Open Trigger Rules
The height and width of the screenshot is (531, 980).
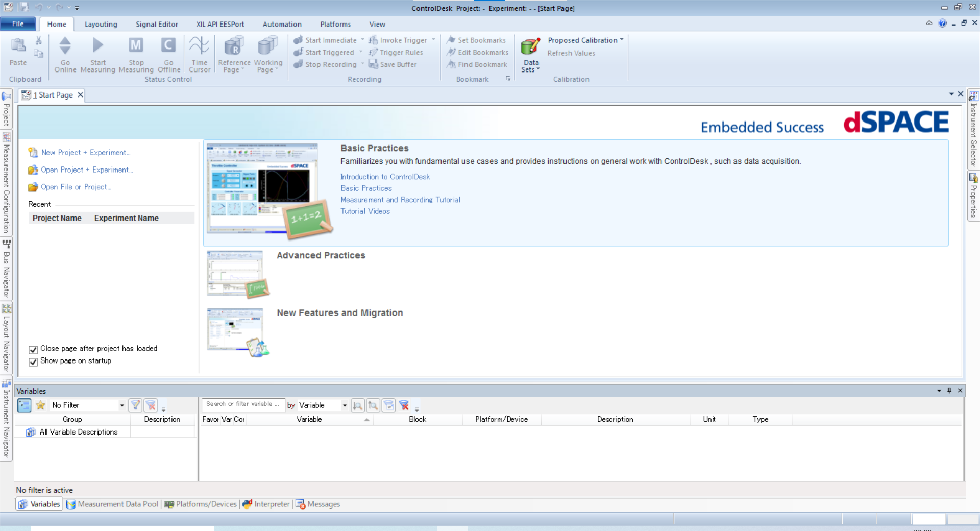396,52
